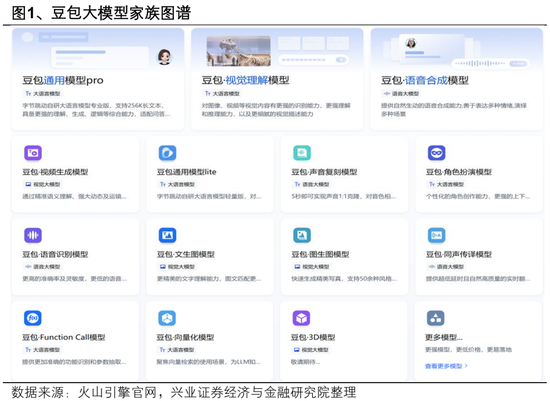Screen dimensions: 550x401
Task: Click the 豆包·同声传译模型 translation icon
Action: (436, 235)
